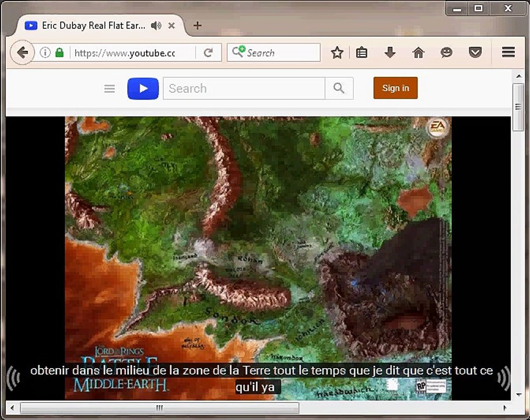530x420 pixels.
Task: Click the Middle-earth map video frame
Action: [258, 258]
